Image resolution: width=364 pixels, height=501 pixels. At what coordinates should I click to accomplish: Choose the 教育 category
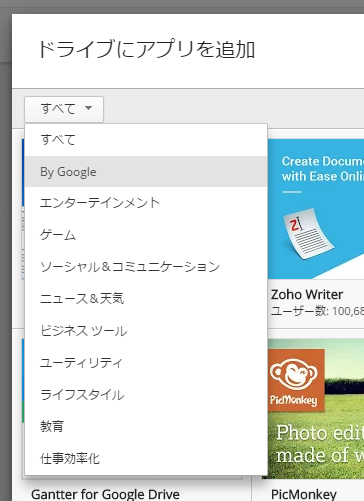point(146,427)
